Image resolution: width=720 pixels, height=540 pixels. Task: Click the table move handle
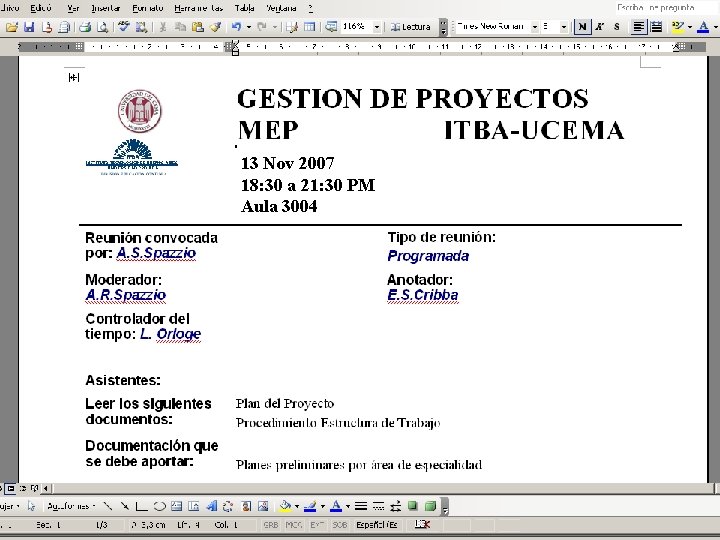pyautogui.click(x=73, y=78)
